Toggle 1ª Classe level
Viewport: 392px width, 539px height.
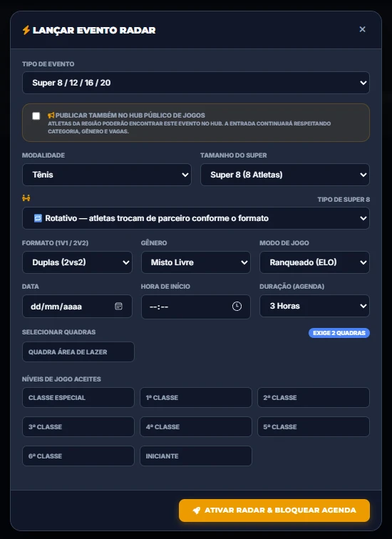pos(196,397)
